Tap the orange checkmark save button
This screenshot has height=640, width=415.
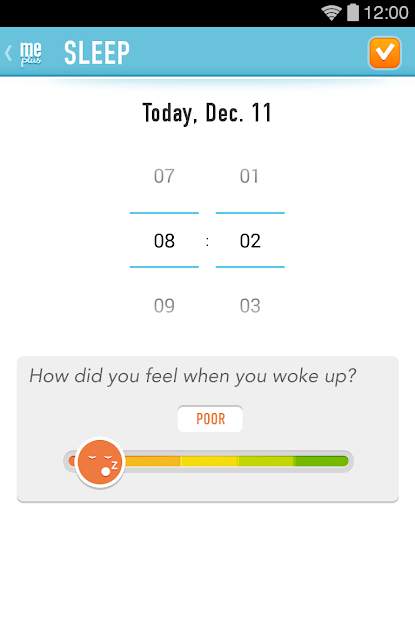pos(384,53)
